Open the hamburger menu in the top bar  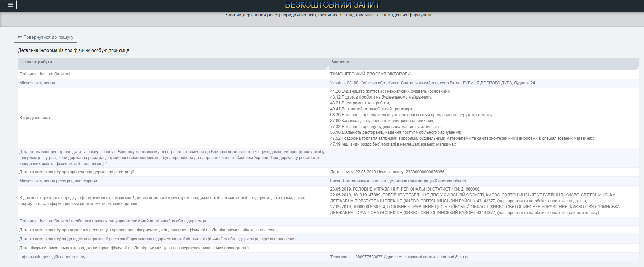[x=10, y=5]
